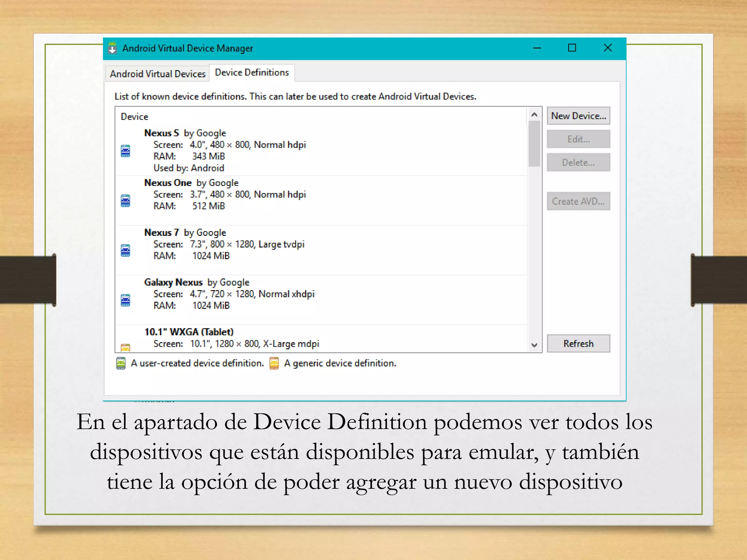Click "Used by: Android" in Nexus S row
747x560 pixels.
(x=189, y=168)
